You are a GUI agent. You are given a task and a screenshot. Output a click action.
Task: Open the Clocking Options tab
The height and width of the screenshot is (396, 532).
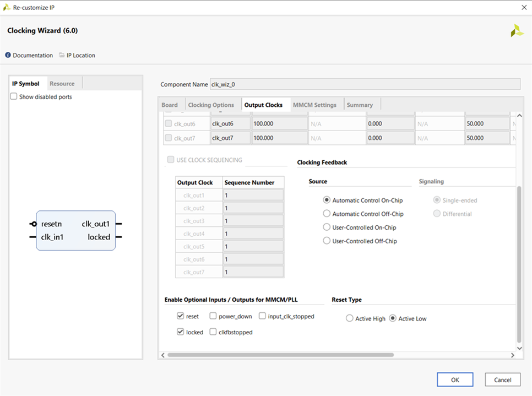(x=211, y=105)
